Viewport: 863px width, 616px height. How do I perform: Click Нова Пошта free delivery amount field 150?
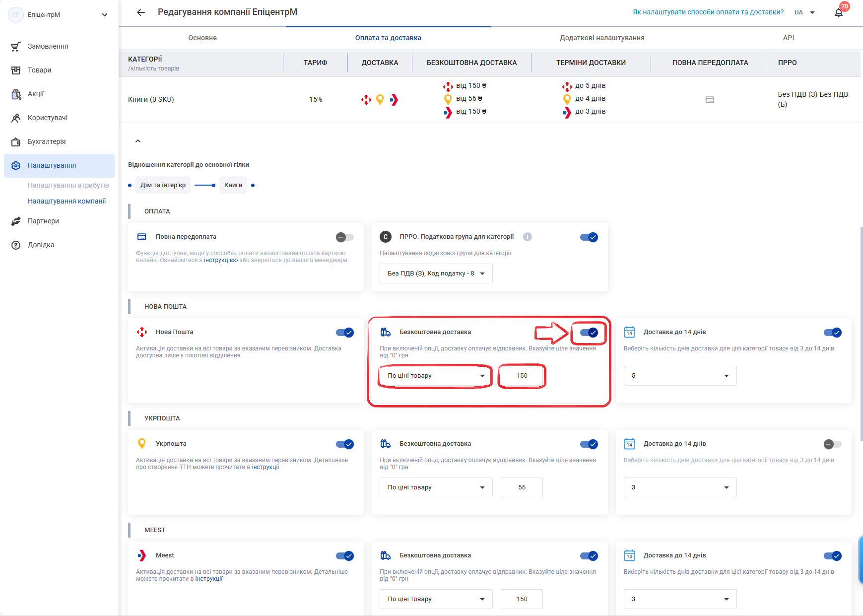tap(522, 376)
